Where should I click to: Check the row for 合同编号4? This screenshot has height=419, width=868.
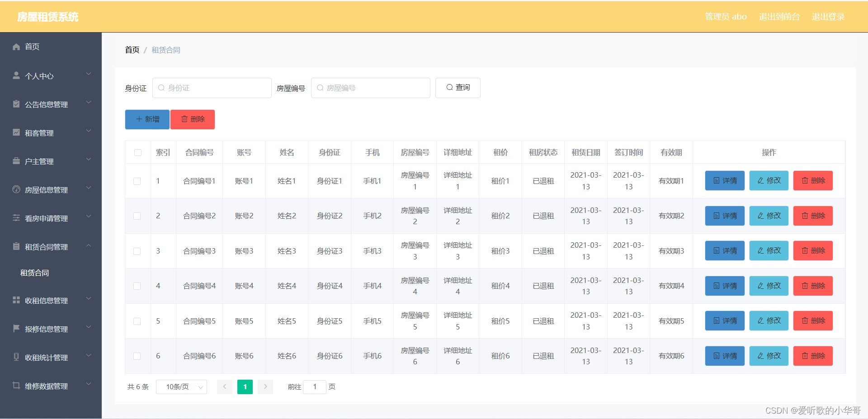[x=137, y=286]
